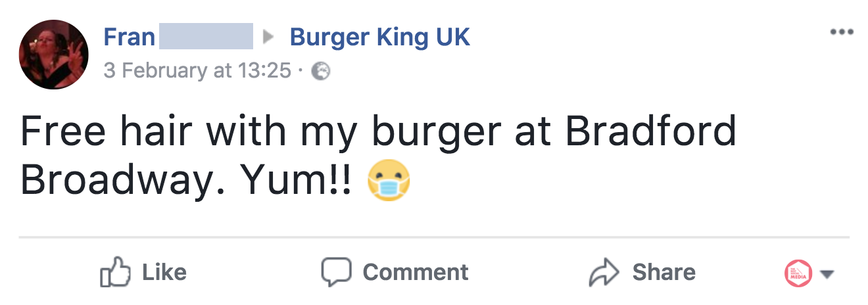
Task: Click the pink page identity avatar icon
Action: 798,273
